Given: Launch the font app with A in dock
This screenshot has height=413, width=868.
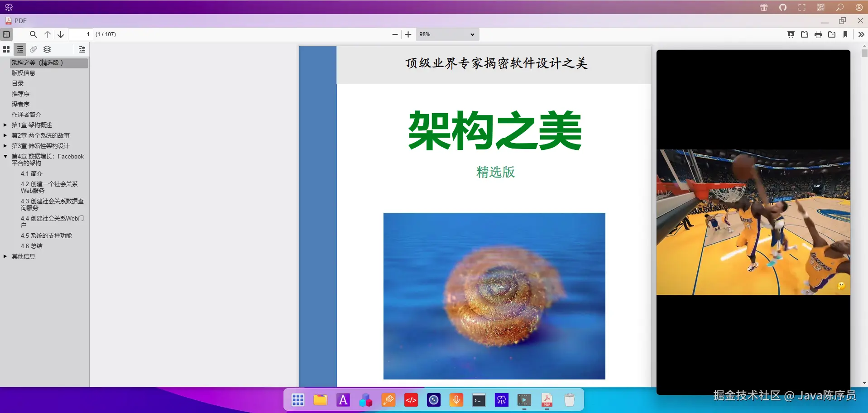Looking at the screenshot, I should 343,400.
